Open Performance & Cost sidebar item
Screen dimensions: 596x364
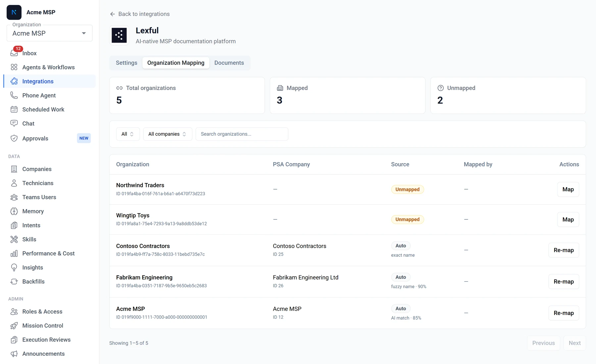[x=49, y=253]
